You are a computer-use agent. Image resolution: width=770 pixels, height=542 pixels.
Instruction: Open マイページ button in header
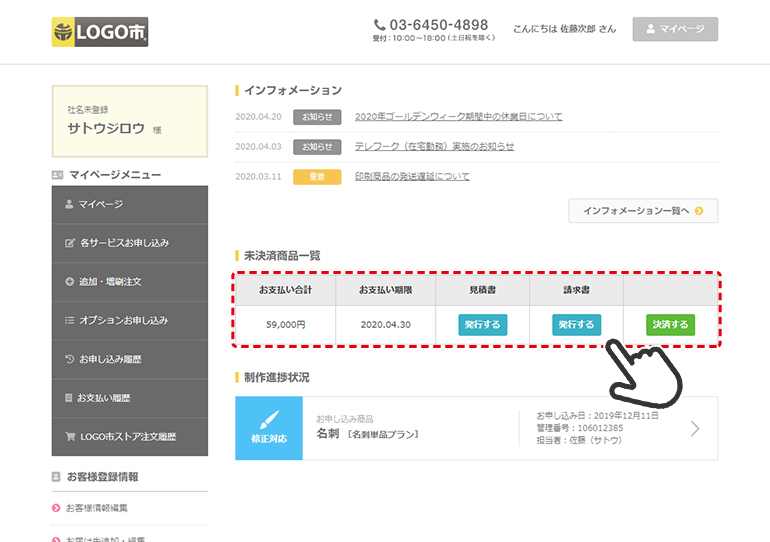(x=675, y=29)
